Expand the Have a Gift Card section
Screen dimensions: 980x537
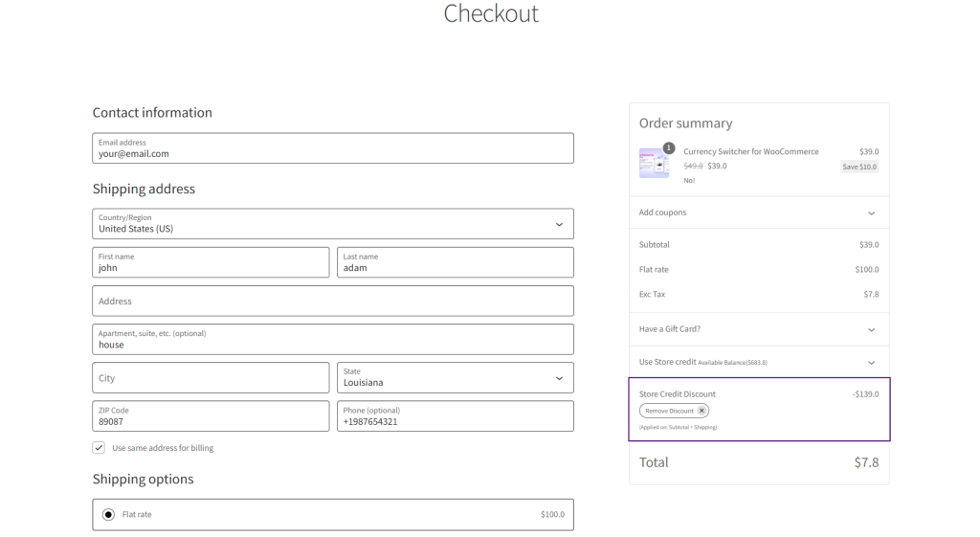[x=759, y=329]
